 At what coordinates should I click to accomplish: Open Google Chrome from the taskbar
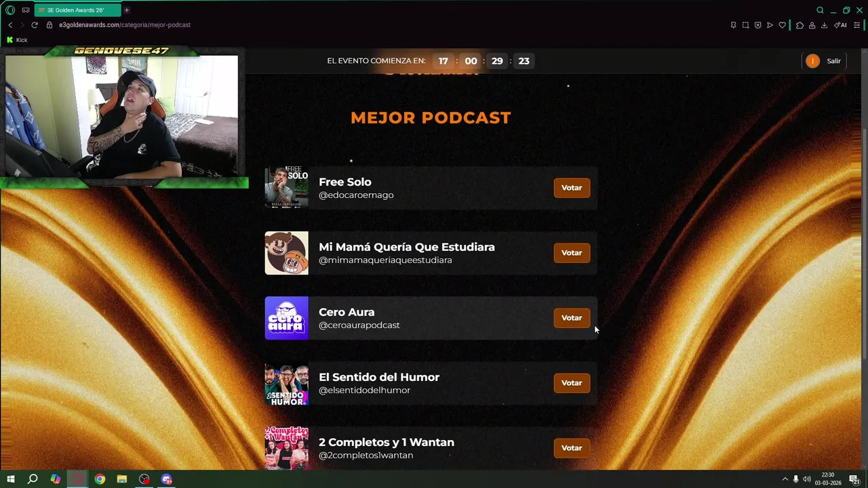point(100,479)
